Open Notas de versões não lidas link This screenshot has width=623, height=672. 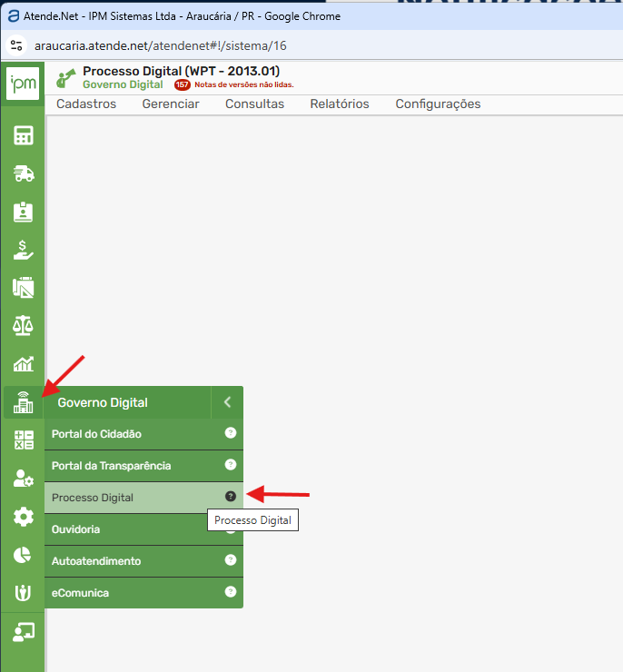(x=244, y=84)
